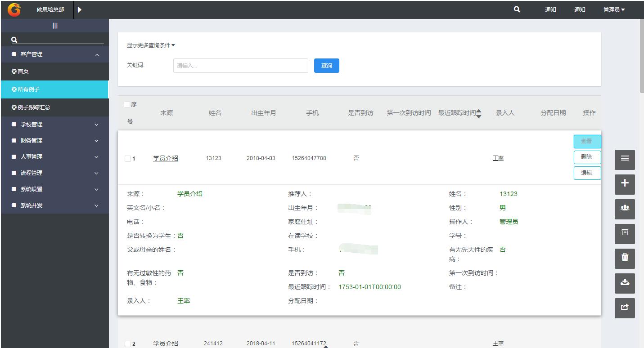Go to 首页 in the sidebar
Viewport: 644px width, 348px height.
coord(23,71)
